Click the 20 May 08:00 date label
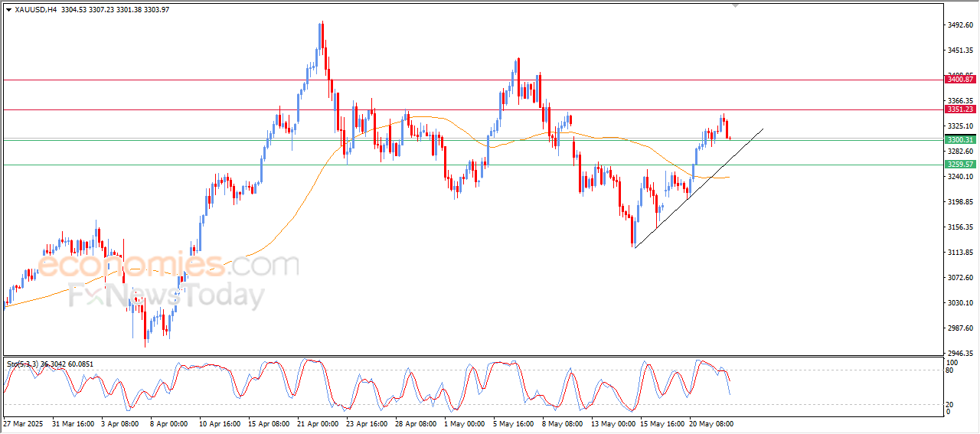Screen dimensions: 980x434 pyautogui.click(x=711, y=423)
